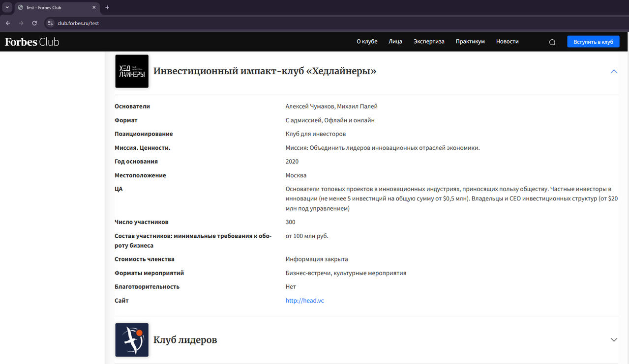This screenshot has height=364, width=629.
Task: Click the Нет charity value
Action: pos(291,287)
